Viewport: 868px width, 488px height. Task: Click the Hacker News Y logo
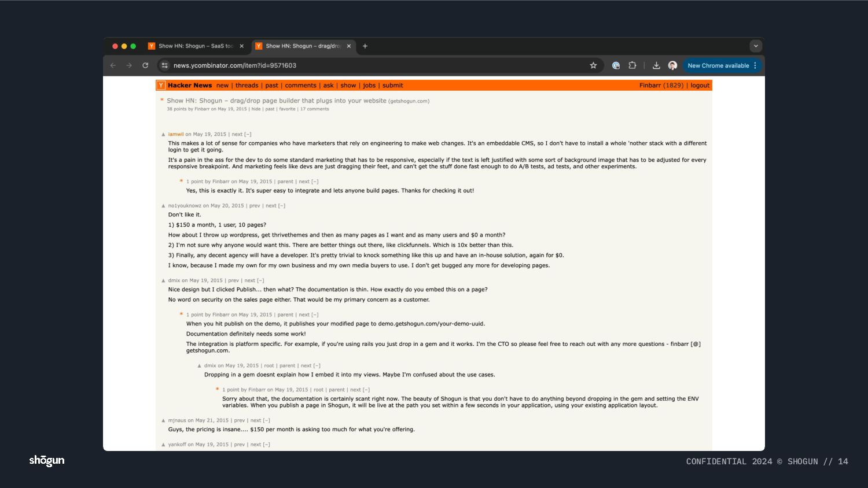161,86
